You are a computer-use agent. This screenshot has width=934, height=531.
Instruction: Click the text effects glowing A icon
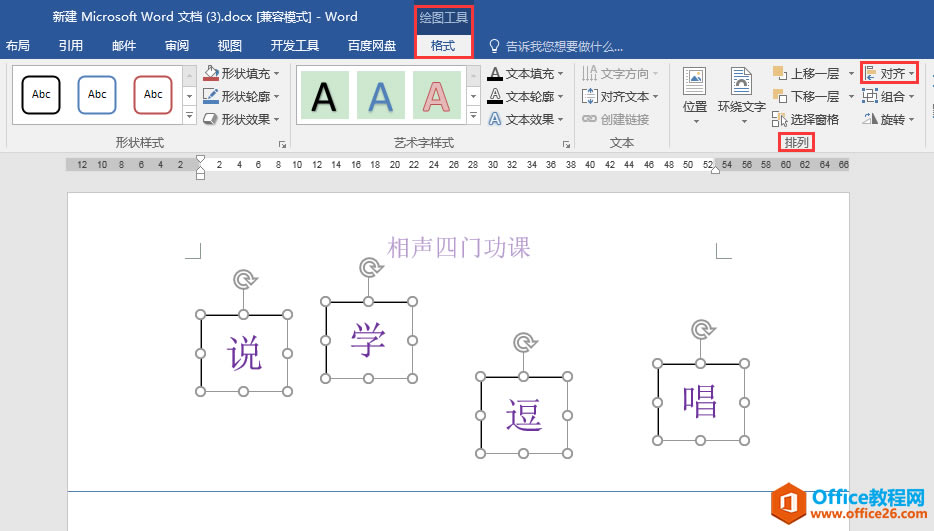pos(495,119)
